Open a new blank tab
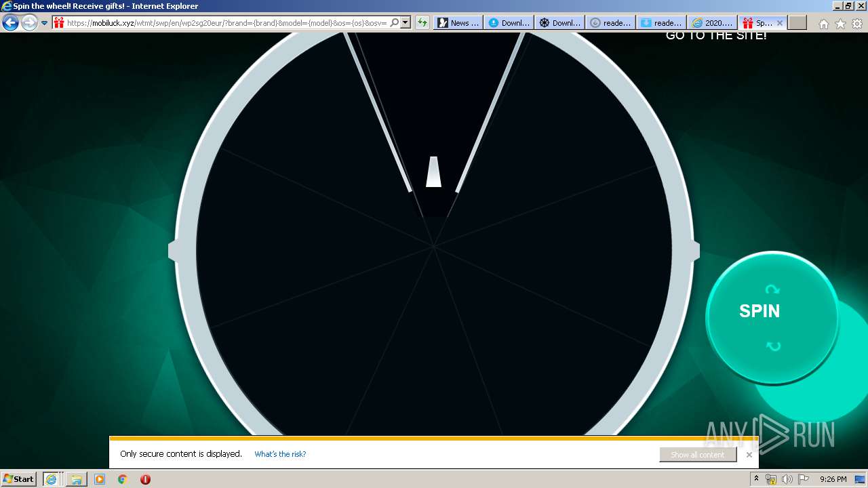The image size is (868, 488). tap(797, 22)
